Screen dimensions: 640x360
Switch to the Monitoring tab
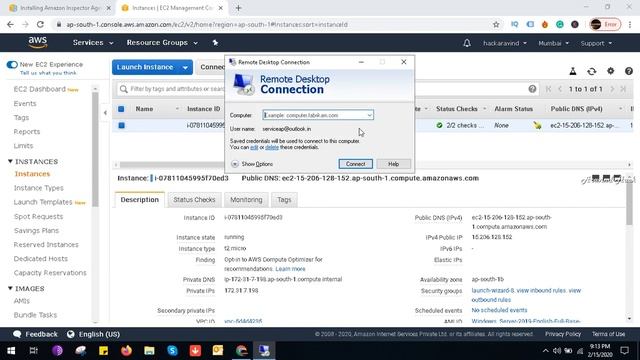click(246, 200)
